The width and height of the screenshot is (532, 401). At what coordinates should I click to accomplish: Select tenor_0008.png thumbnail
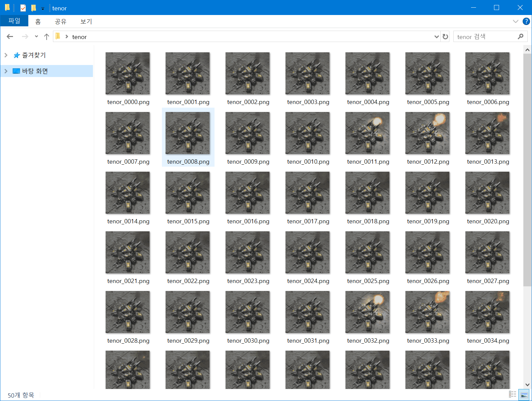188,133
